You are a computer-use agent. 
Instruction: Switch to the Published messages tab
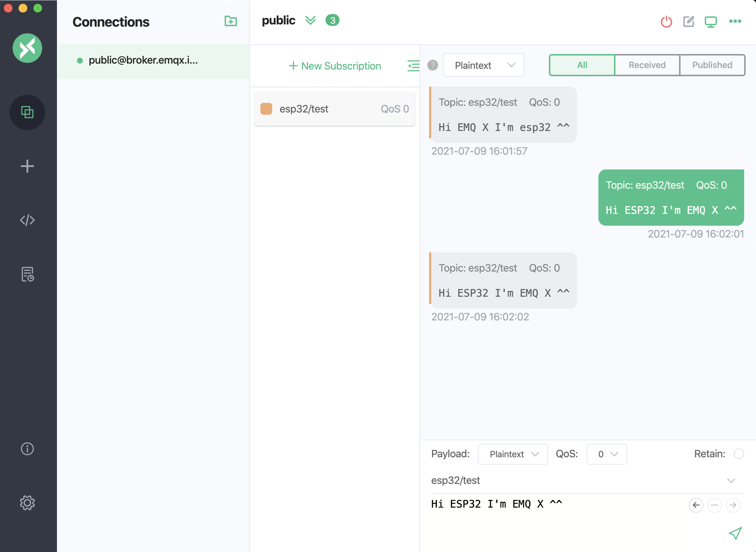pos(712,65)
